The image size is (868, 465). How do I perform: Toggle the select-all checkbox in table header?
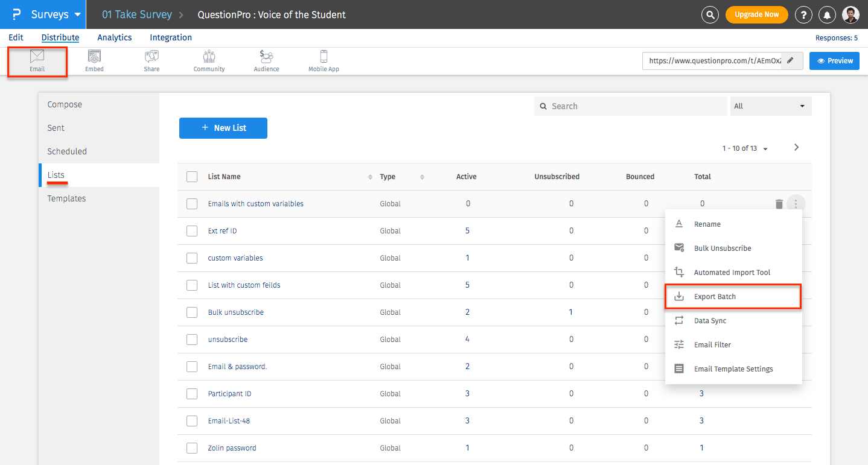pyautogui.click(x=192, y=177)
